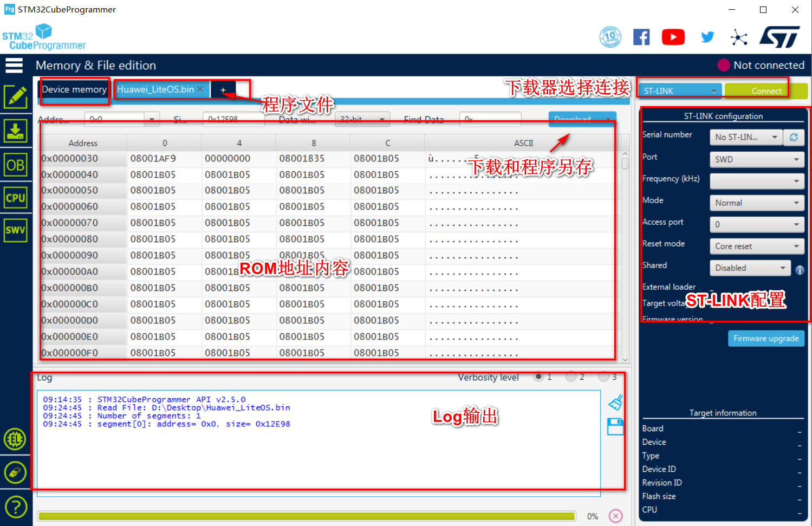Open the help question mark icon
Viewport: 812px width, 526px height.
(x=16, y=508)
